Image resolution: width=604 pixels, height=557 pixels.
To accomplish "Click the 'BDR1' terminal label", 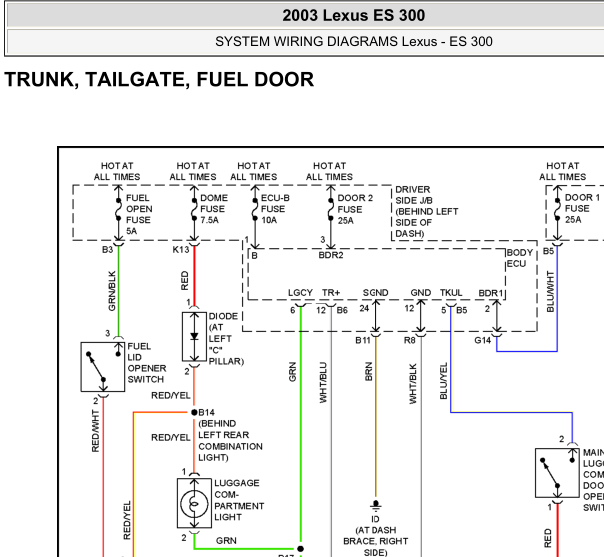I will [x=491, y=293].
